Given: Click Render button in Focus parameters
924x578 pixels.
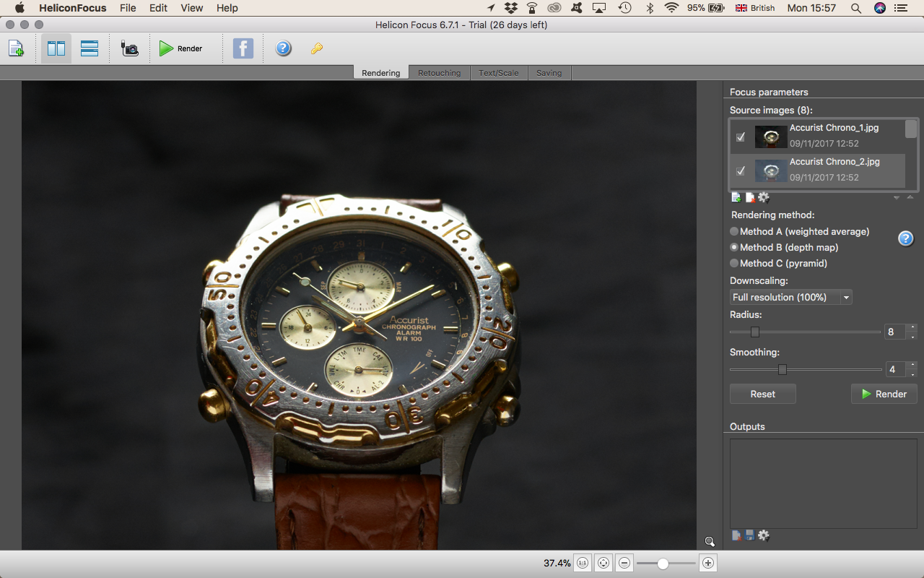Looking at the screenshot, I should [x=884, y=394].
